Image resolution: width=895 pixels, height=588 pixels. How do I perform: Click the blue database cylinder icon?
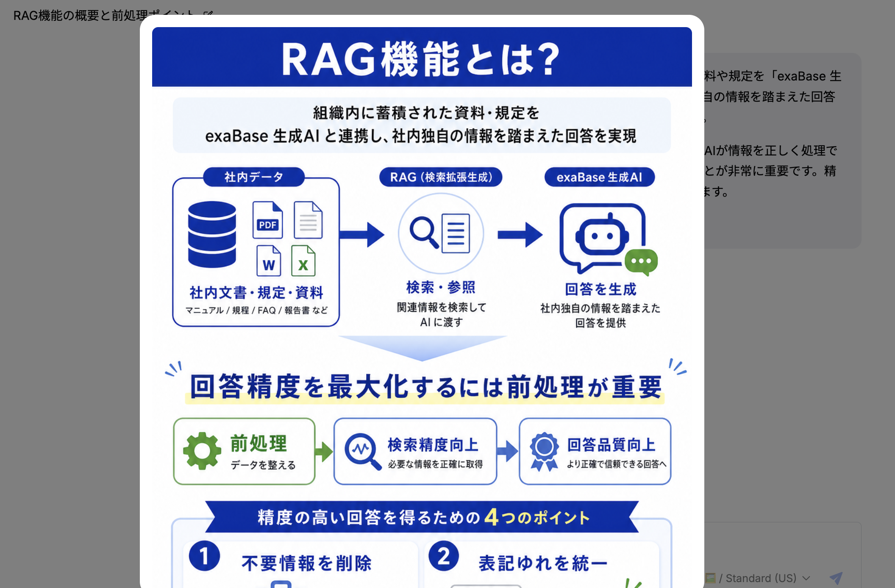pos(212,234)
